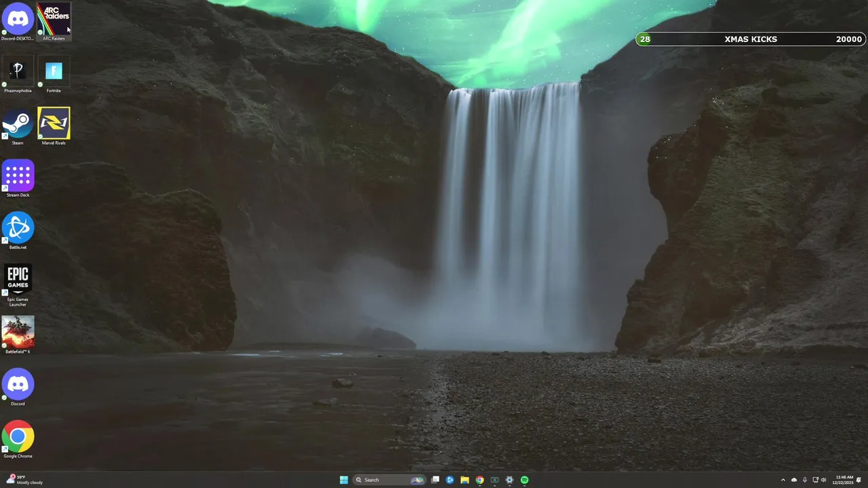
Task: Click the OneDrive cloud tray icon
Action: point(794,480)
